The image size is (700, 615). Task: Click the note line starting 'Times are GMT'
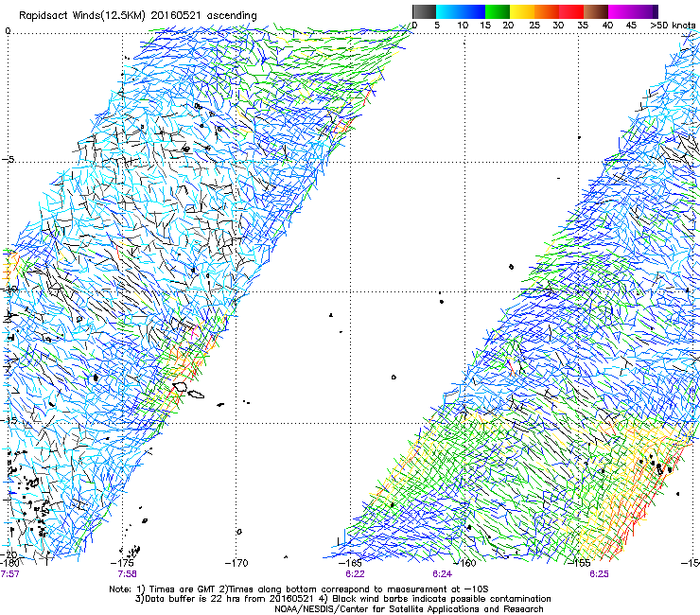coord(299,589)
